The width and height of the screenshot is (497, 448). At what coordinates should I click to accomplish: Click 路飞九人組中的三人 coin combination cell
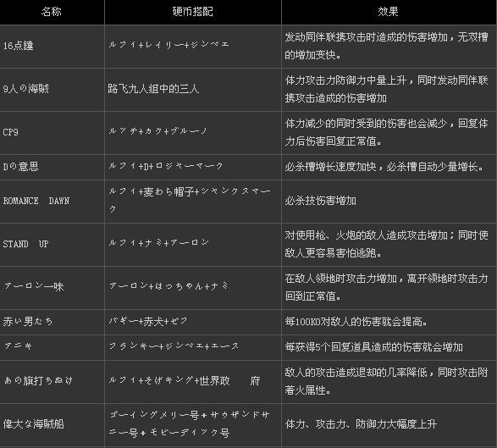coord(193,90)
